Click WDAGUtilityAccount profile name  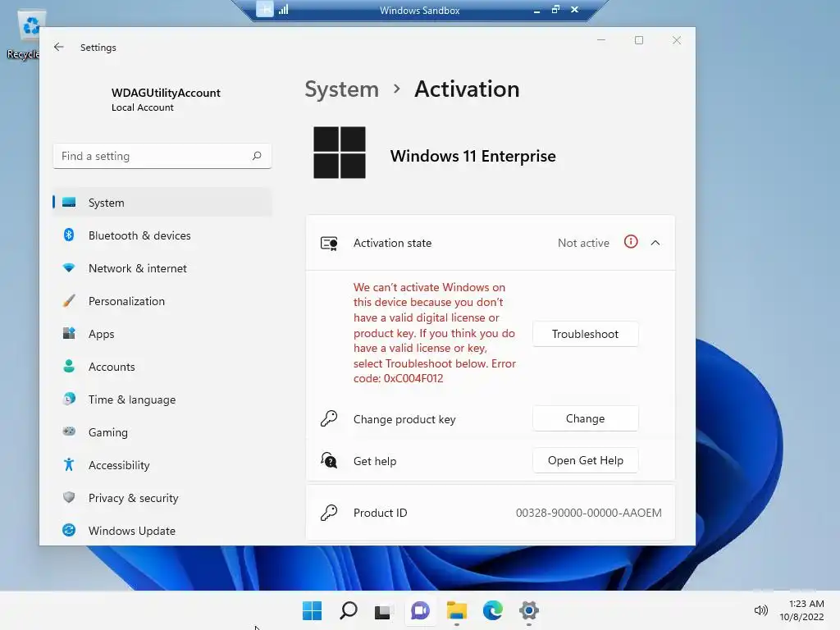[166, 93]
